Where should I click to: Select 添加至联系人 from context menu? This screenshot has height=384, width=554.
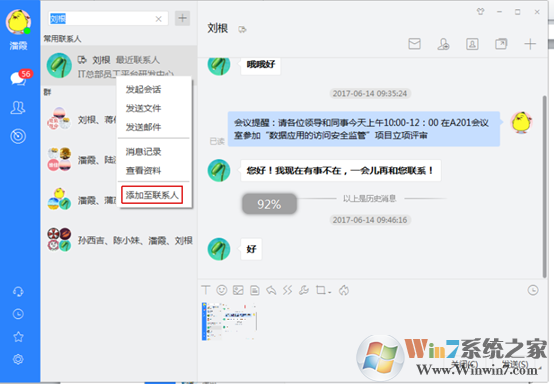[x=152, y=195]
